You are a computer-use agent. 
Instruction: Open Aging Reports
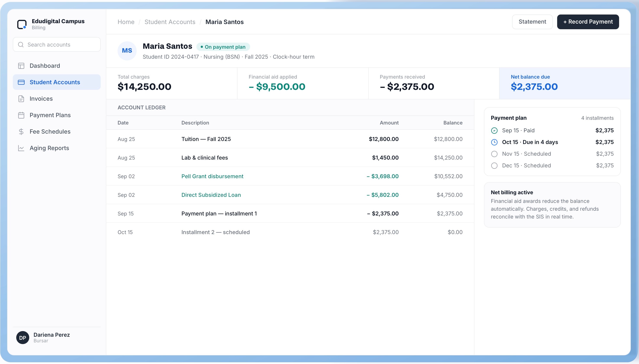[x=57, y=148]
